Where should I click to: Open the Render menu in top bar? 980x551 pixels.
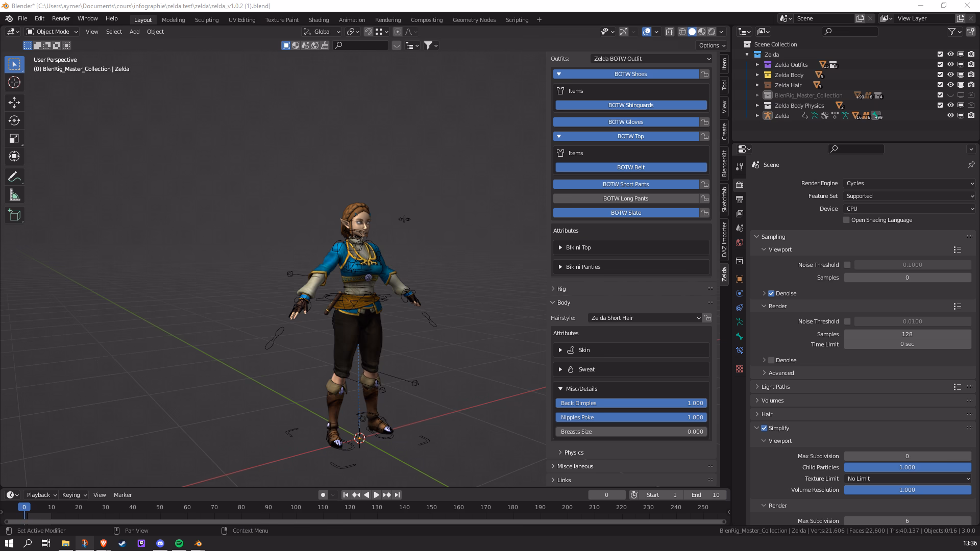(61, 18)
